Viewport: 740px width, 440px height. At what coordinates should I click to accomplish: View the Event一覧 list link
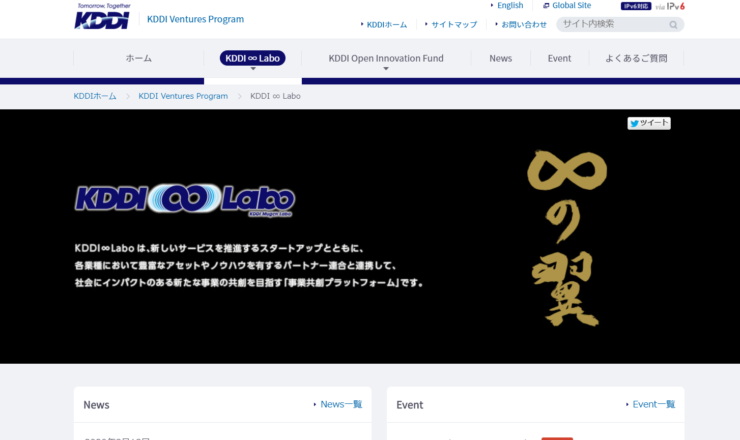653,405
